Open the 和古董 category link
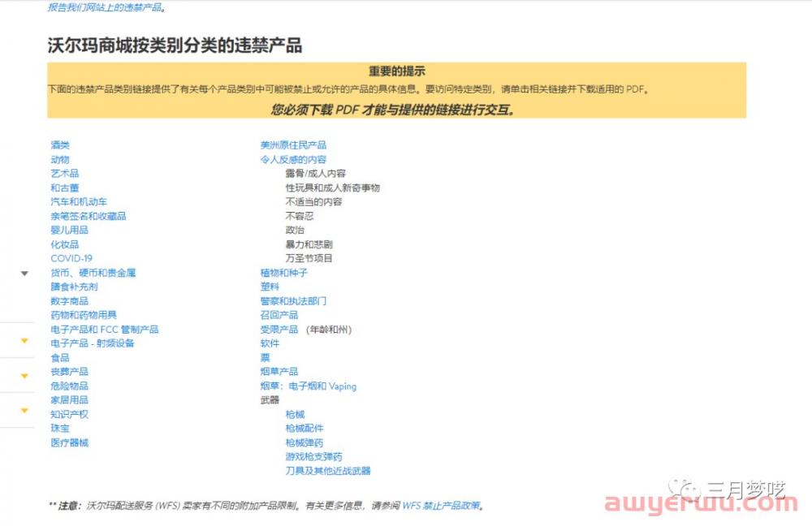 tap(65, 188)
